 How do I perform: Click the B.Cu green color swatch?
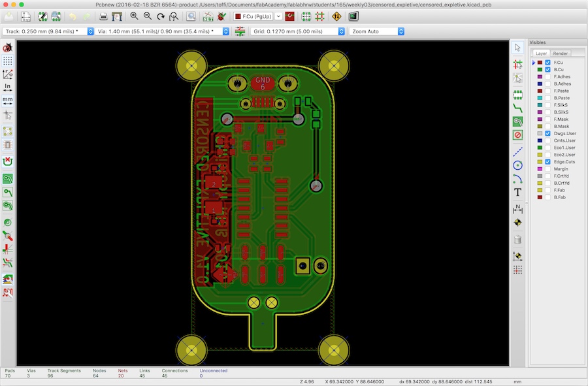click(x=540, y=70)
